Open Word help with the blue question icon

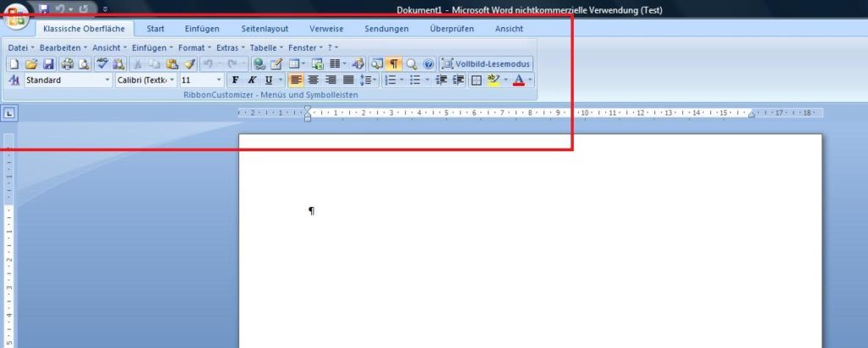point(428,64)
